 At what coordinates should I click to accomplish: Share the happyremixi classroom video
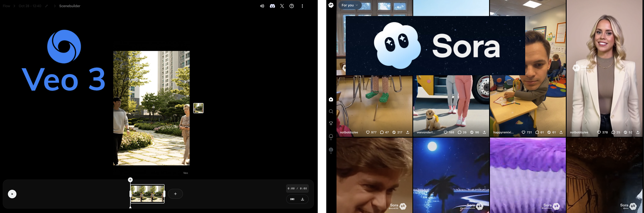click(561, 132)
